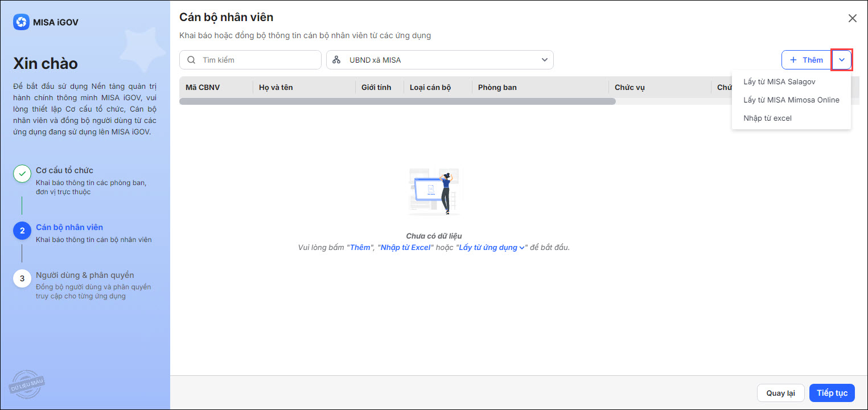This screenshot has height=410, width=868.
Task: Click the "Nhập từ Excel" link
Action: pos(406,248)
